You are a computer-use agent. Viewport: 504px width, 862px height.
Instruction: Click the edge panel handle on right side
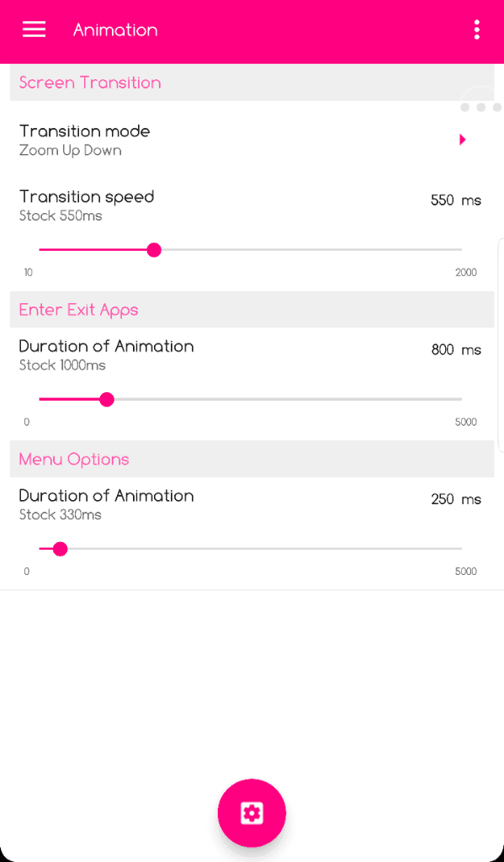click(x=501, y=345)
